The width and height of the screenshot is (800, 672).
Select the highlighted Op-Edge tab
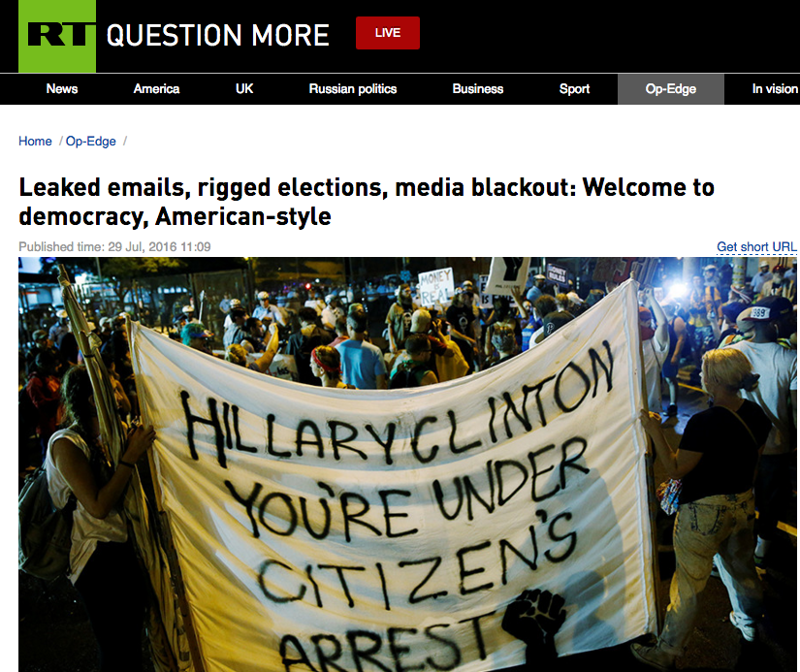[670, 89]
